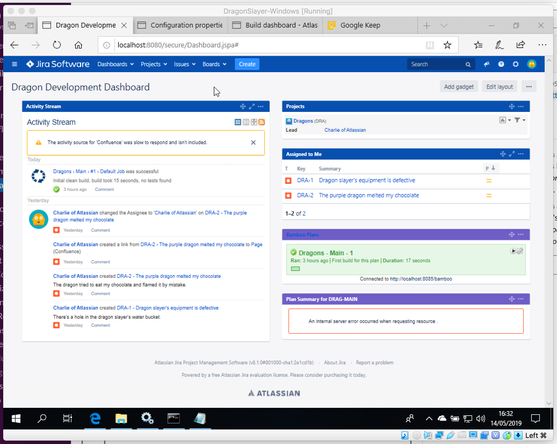
Task: Maximize the Activity Stream gadget
Action: pyautogui.click(x=252, y=106)
